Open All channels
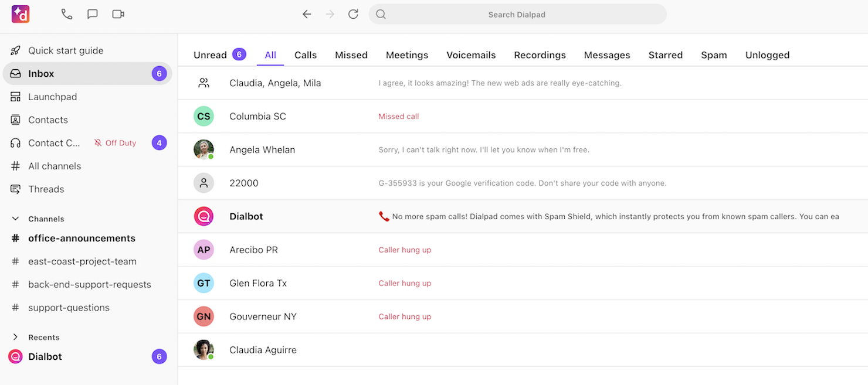The height and width of the screenshot is (385, 868). tap(54, 166)
